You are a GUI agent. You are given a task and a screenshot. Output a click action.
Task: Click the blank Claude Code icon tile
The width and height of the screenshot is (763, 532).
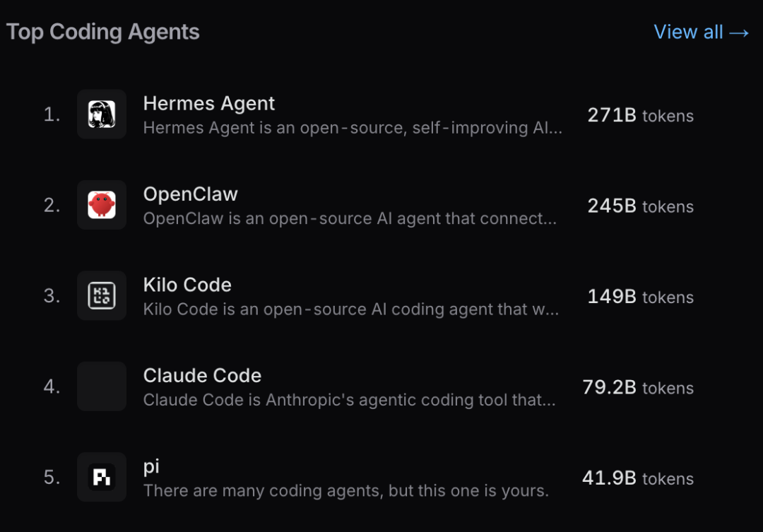click(102, 386)
